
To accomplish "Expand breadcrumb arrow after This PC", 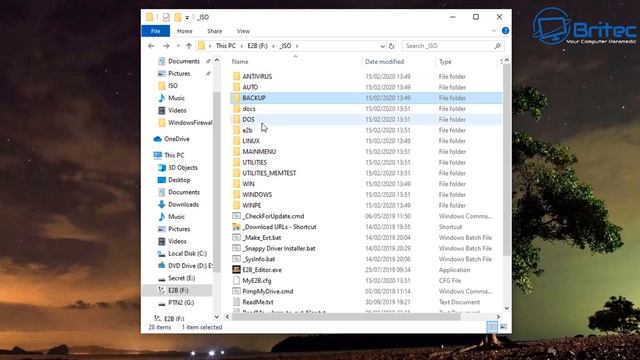I will pos(241,46).
